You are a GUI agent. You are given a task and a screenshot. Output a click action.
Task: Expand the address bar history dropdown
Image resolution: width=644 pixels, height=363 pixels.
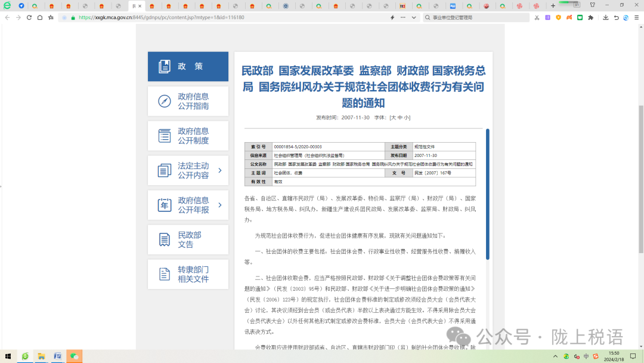[x=414, y=18]
